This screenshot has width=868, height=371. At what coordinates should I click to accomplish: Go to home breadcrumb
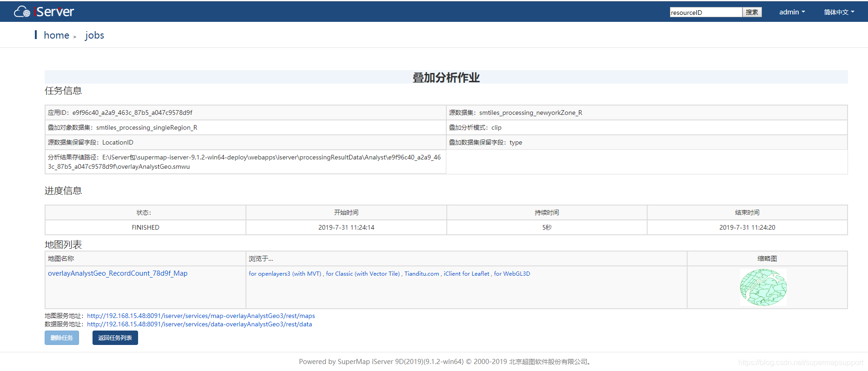(x=56, y=35)
